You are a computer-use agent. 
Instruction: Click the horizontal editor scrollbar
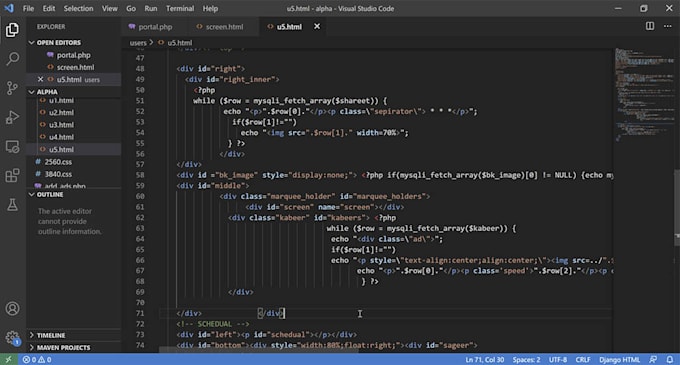259,350
